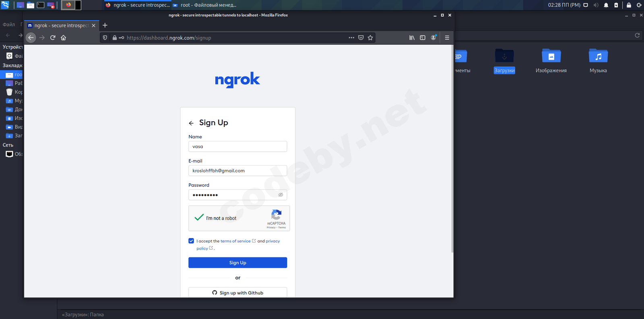Open the Firefox Library menu
644x319 pixels.
pyautogui.click(x=412, y=37)
